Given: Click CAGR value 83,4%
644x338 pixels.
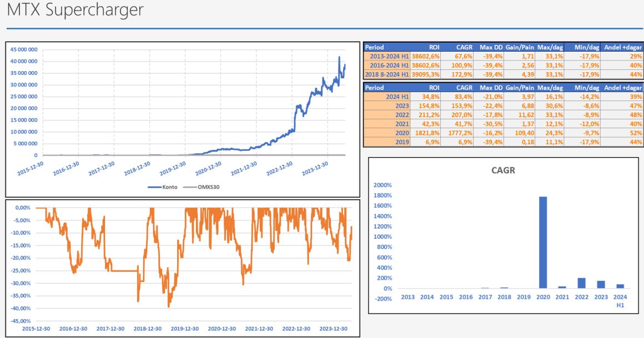Looking at the screenshot, I should (x=464, y=97).
